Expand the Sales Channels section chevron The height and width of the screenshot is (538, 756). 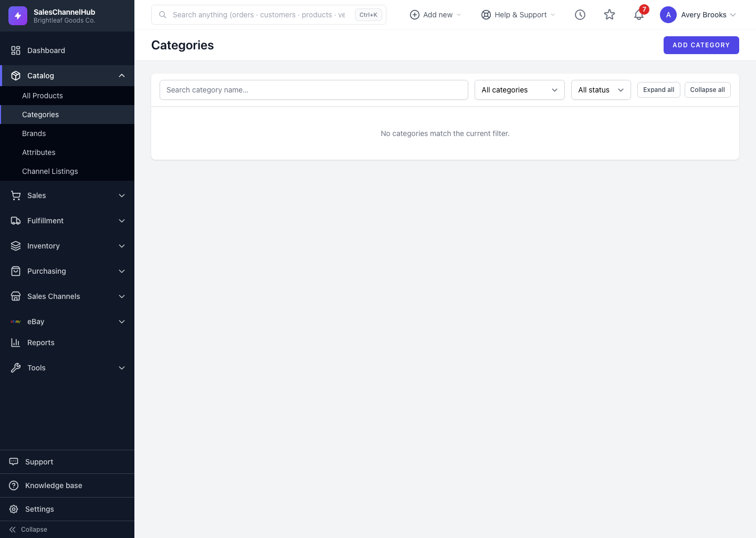click(122, 296)
